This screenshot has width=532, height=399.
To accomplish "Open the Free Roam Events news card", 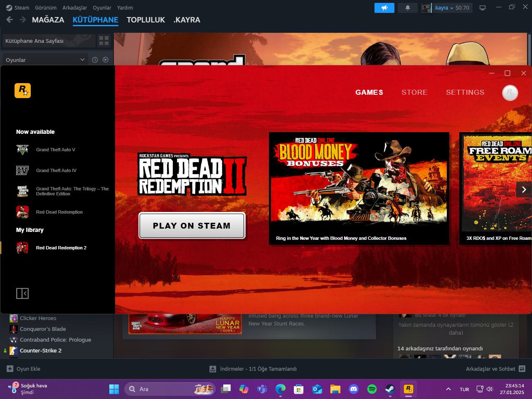I will point(495,188).
